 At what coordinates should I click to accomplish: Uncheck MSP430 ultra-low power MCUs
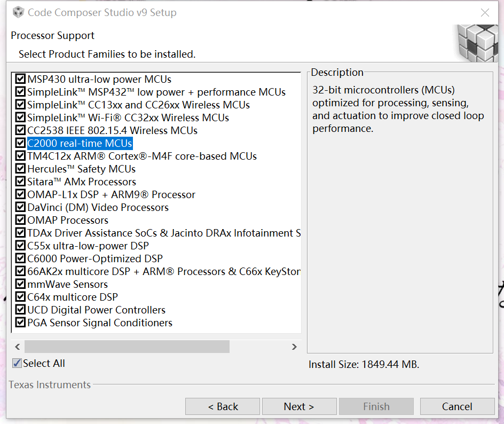(x=21, y=79)
